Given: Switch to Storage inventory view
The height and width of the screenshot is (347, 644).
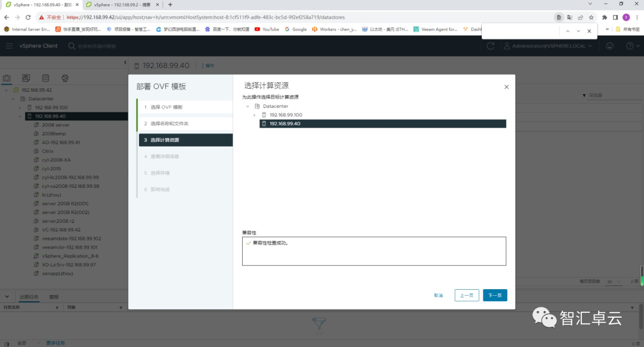Looking at the screenshot, I should coord(45,78).
